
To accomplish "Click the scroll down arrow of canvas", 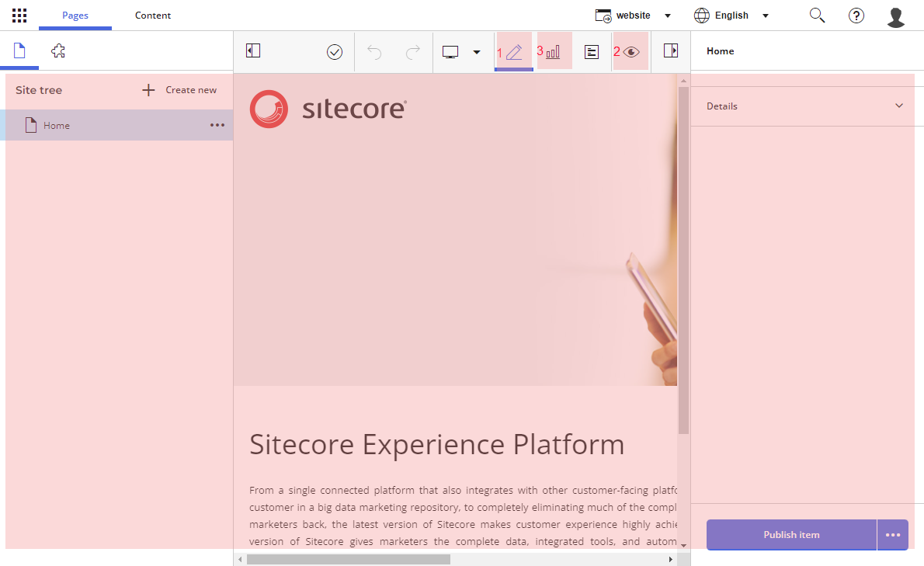I will tap(683, 545).
